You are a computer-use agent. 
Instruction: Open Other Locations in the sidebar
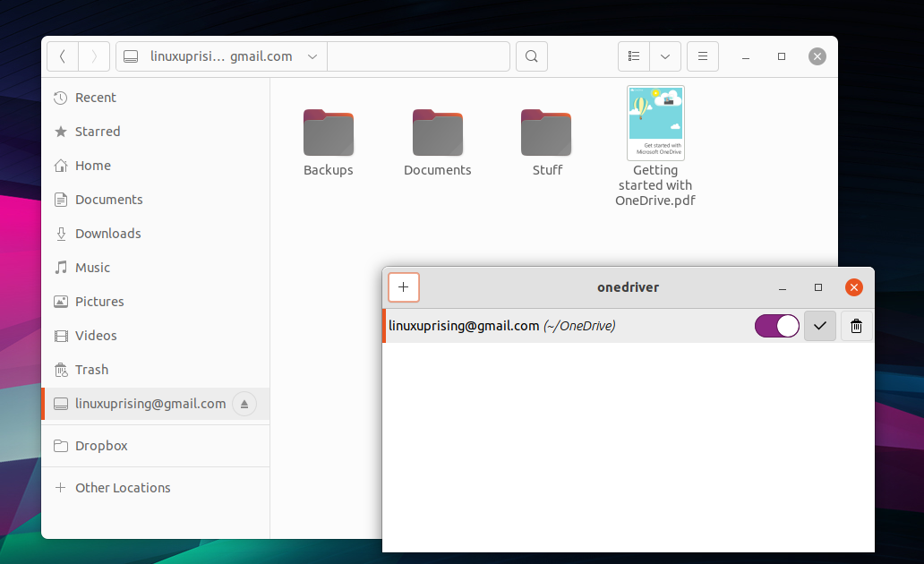tap(156, 488)
